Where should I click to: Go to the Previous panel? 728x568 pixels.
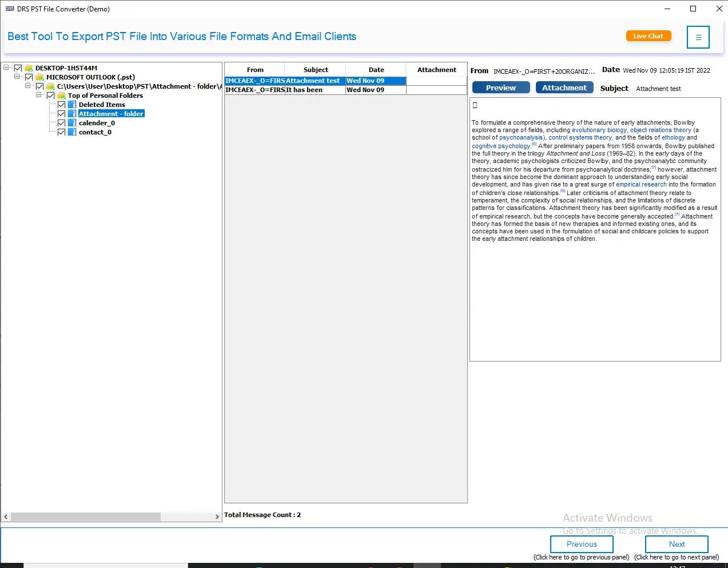point(582,545)
